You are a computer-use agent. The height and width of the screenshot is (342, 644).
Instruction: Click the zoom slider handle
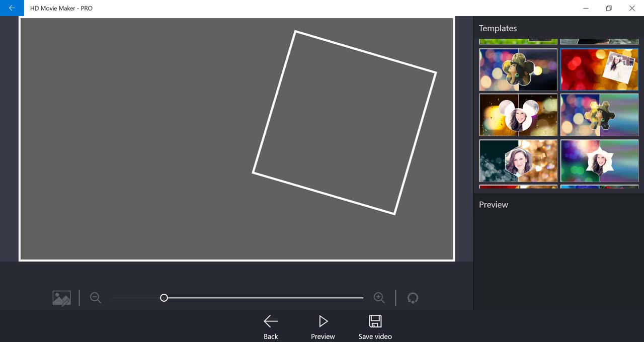(x=164, y=298)
